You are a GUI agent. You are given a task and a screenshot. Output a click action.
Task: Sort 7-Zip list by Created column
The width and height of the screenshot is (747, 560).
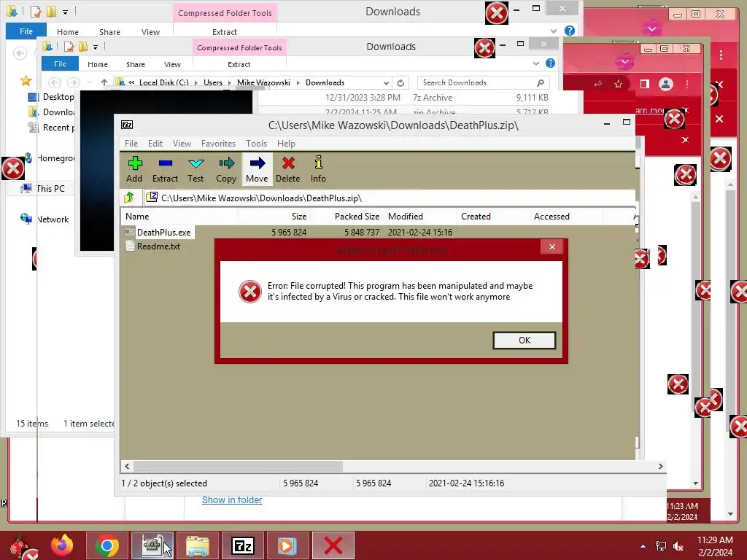click(492, 216)
